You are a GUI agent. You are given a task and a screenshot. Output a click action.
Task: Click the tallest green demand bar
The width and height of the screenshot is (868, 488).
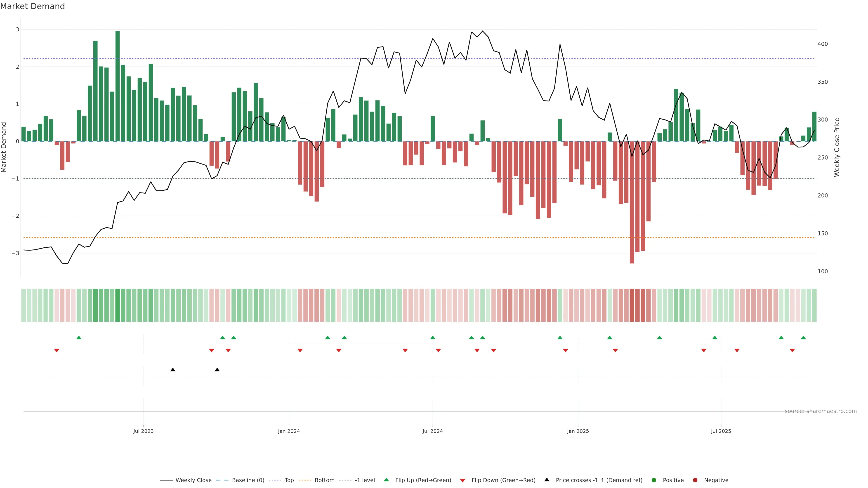point(118,86)
